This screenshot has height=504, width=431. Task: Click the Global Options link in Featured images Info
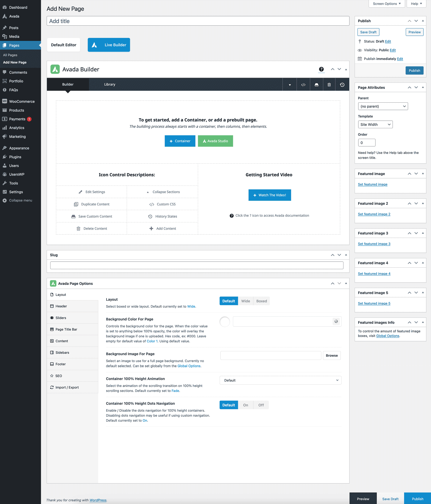387,335
